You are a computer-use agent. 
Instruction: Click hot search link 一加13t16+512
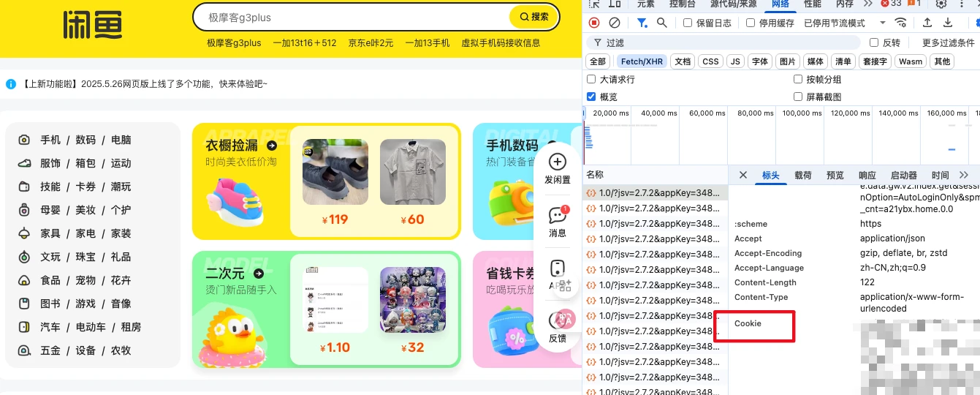(x=305, y=43)
